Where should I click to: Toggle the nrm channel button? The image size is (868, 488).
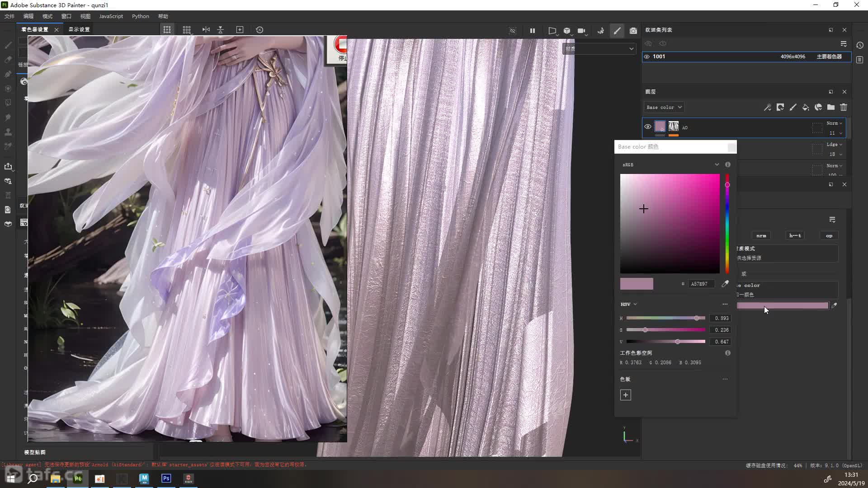(x=761, y=236)
